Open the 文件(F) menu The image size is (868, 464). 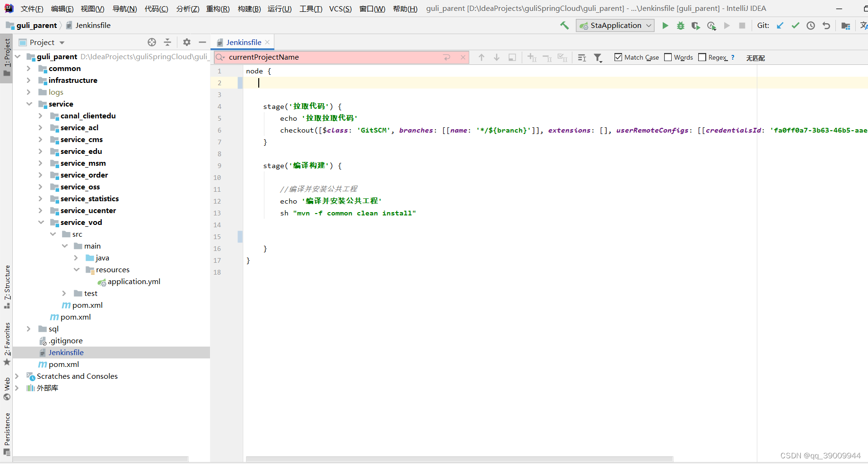pos(32,9)
